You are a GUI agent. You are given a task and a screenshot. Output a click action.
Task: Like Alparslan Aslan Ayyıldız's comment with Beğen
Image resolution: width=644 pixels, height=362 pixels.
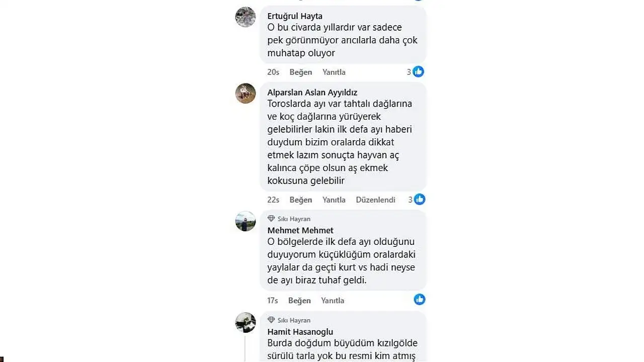pyautogui.click(x=301, y=200)
